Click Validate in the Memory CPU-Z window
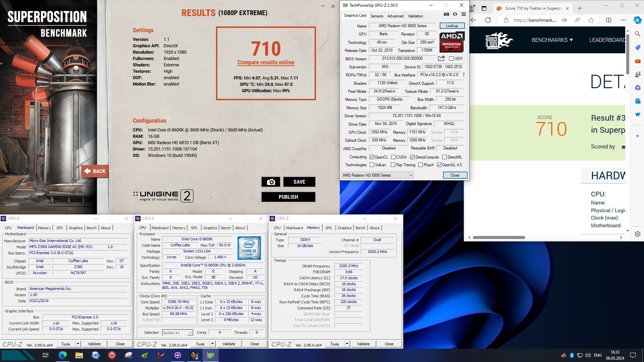 363,344
